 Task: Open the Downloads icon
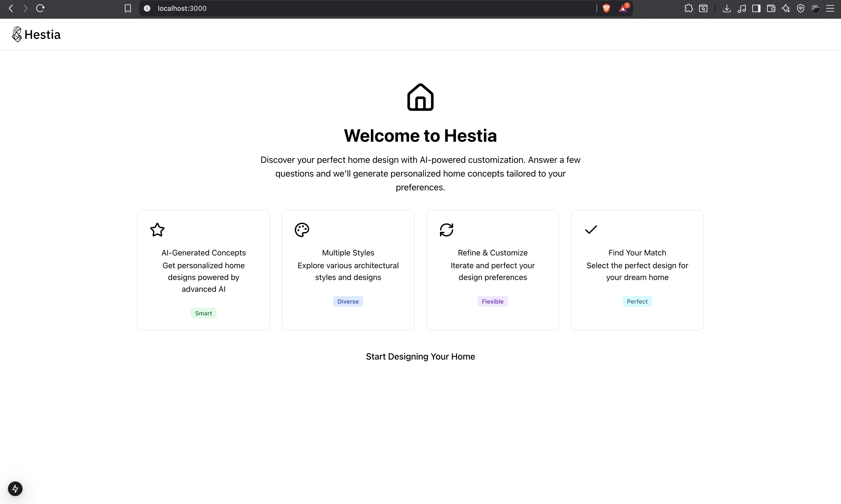727,9
